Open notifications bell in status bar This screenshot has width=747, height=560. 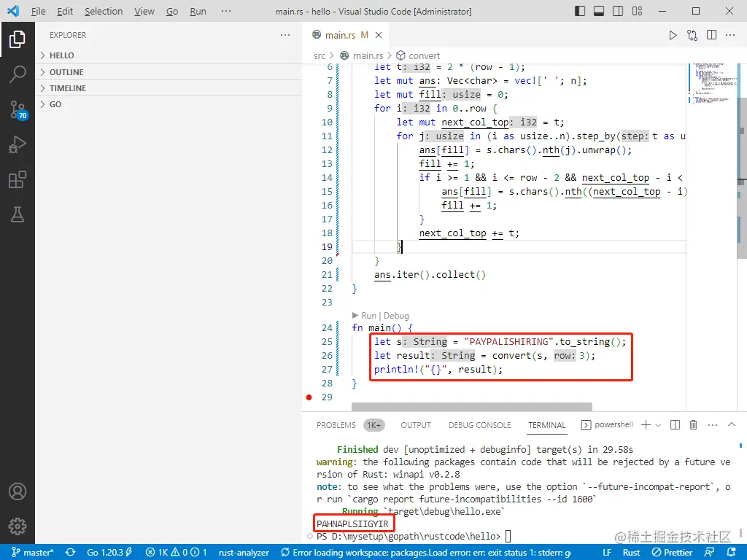coord(731,553)
